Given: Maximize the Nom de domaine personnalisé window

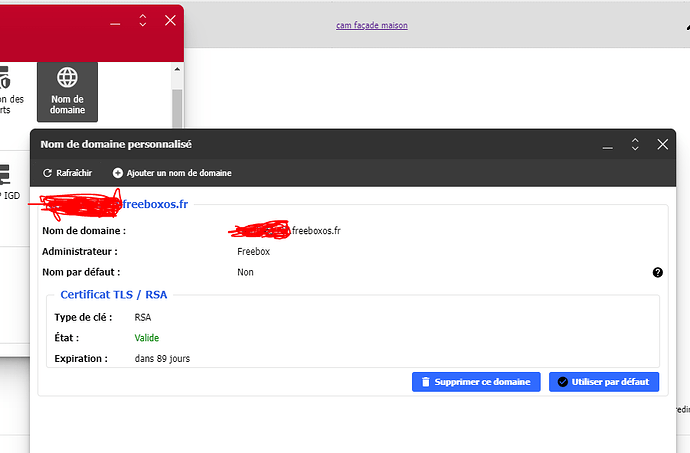Looking at the screenshot, I should 635,144.
